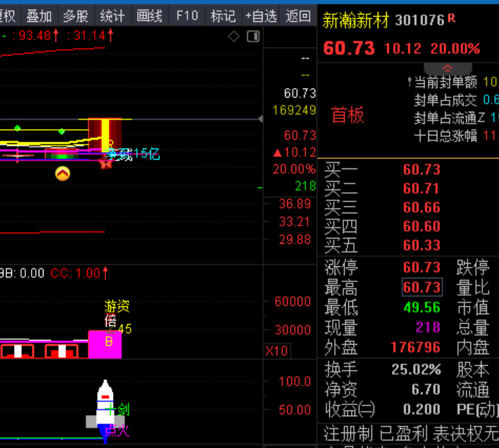The image size is (499, 448).
Task: Click the price axis label 36.89
Action: (x=295, y=204)
